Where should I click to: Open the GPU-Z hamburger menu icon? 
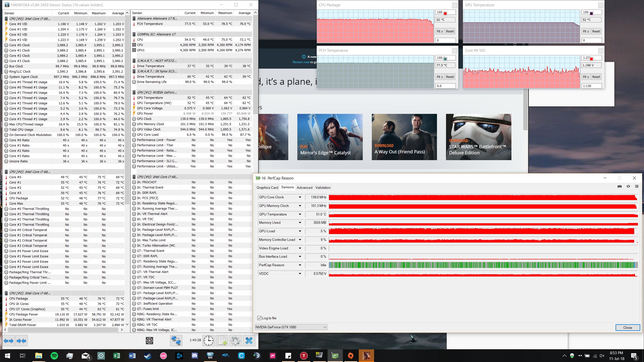637,186
